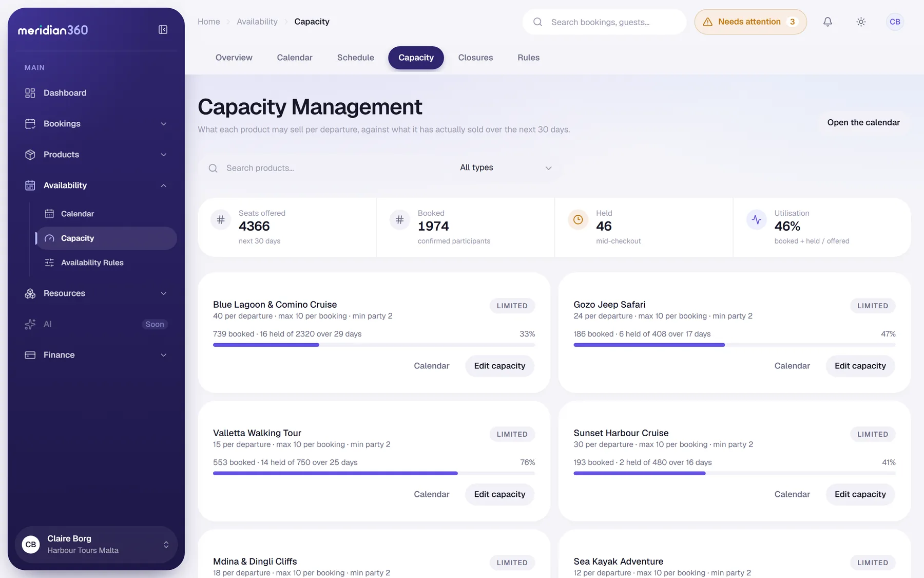Click the AI sparkle icon
Image resolution: width=924 pixels, height=578 pixels.
pos(30,324)
